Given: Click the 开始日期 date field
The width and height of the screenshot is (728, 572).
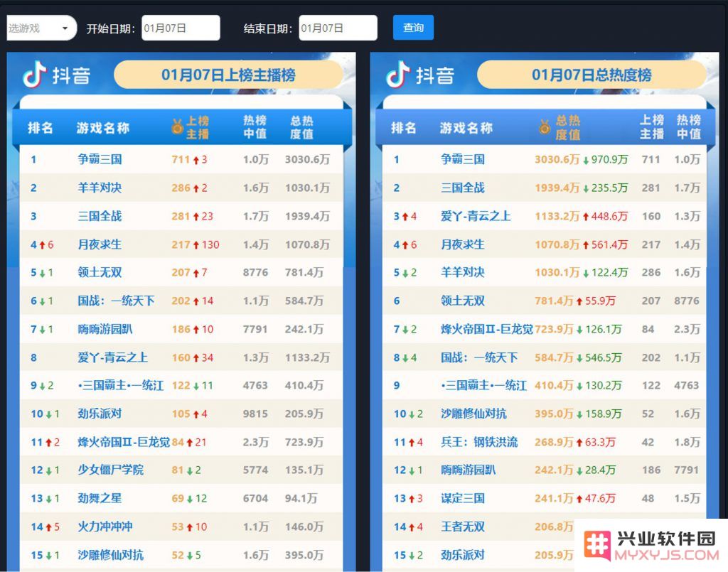Looking at the screenshot, I should [x=181, y=28].
